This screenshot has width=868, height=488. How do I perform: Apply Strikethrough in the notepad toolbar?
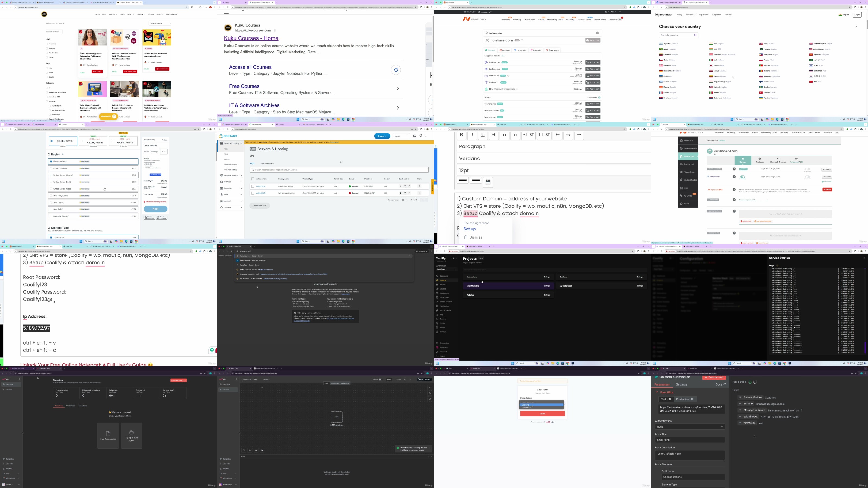(x=494, y=135)
